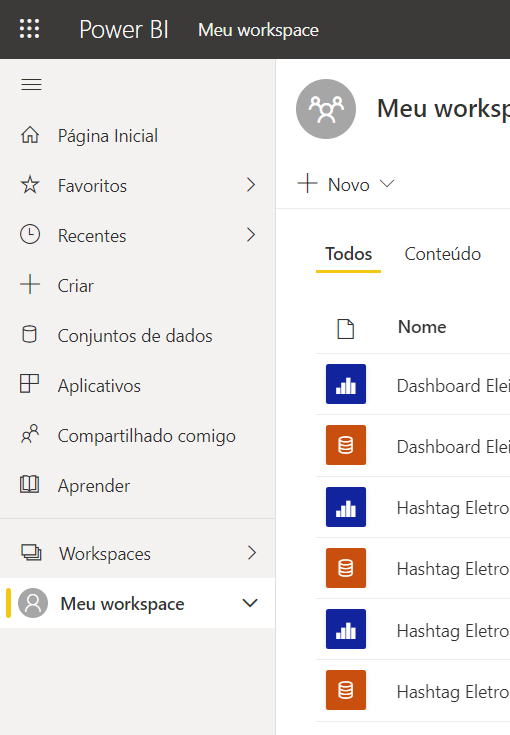Select Meu workspace label in sidebar
510x735 pixels.
click(x=122, y=604)
